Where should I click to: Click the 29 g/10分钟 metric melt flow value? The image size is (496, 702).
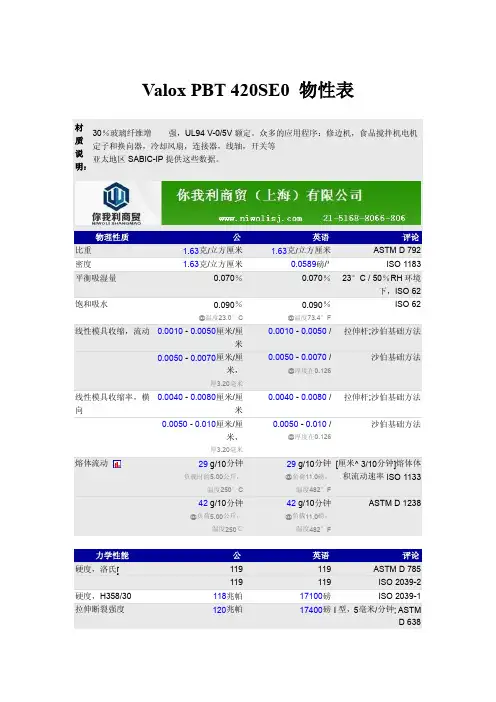coord(220,464)
